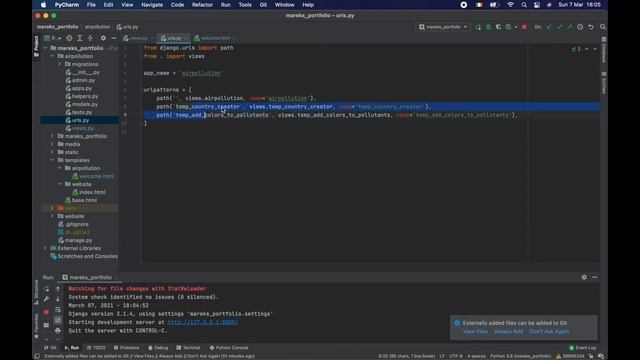640x360 pixels.
Task: Click the rollback undo arrow icon
Action: [x=591, y=27]
